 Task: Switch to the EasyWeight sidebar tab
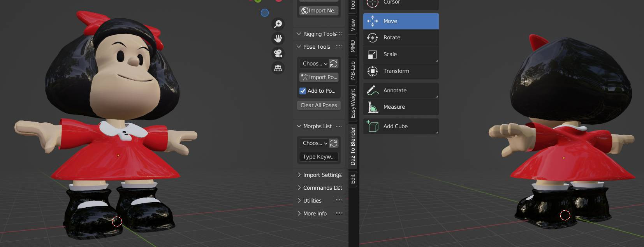point(353,103)
